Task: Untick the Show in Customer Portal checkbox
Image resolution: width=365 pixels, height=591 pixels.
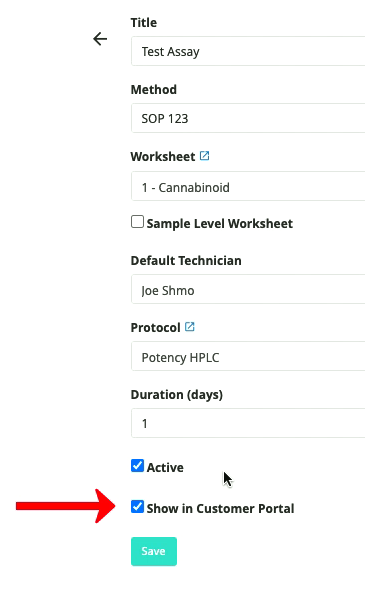Action: point(137,507)
